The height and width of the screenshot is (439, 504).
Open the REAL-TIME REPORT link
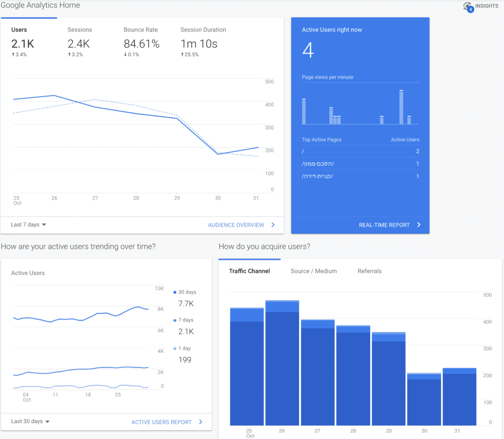(384, 225)
